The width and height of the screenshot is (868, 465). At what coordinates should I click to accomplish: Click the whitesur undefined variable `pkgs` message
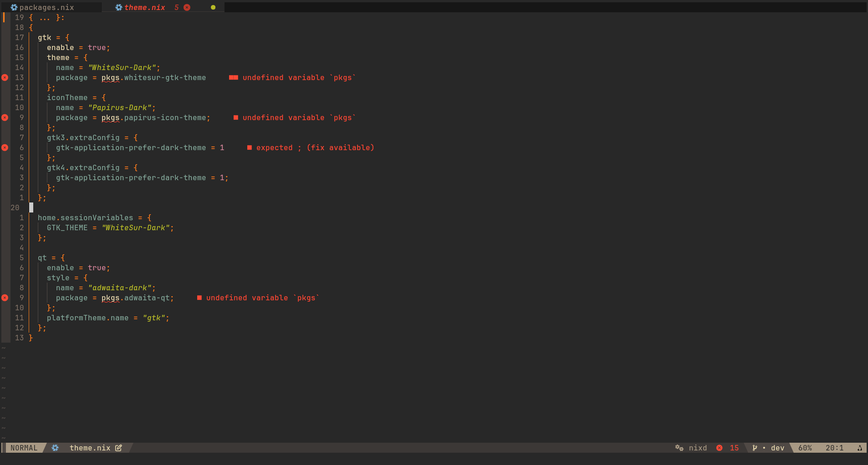299,77
